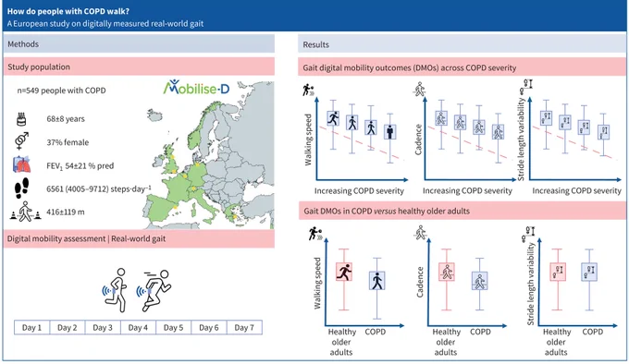Click the footprints icon beside steps per day
629x364 pixels.
click(x=21, y=188)
